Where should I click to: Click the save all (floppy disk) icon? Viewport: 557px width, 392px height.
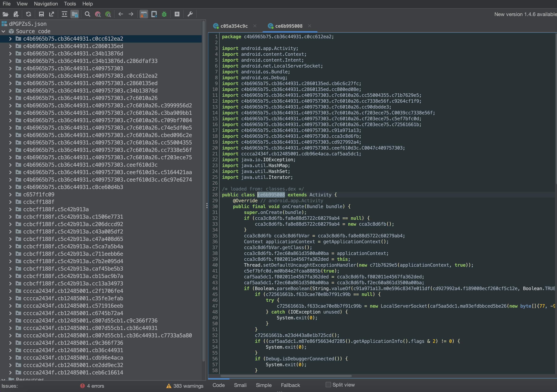[x=41, y=14]
